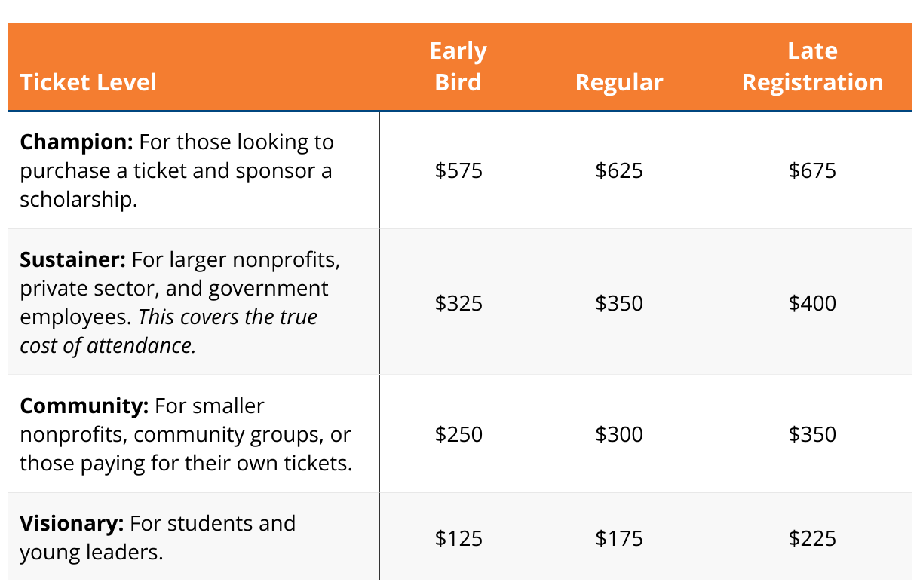Select the Community ticket level description
This screenshot has width=920, height=588.
pyautogui.click(x=186, y=434)
